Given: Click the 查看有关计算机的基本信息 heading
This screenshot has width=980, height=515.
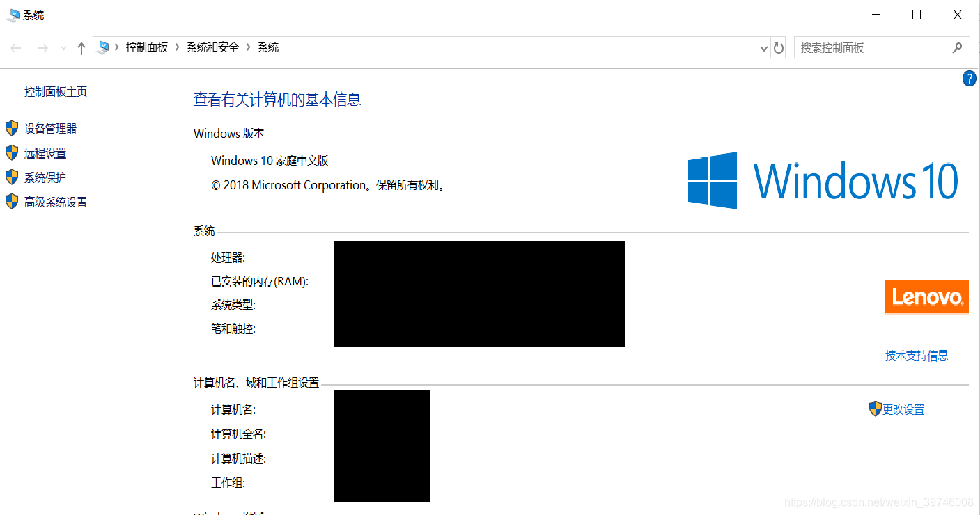Looking at the screenshot, I should tap(277, 100).
